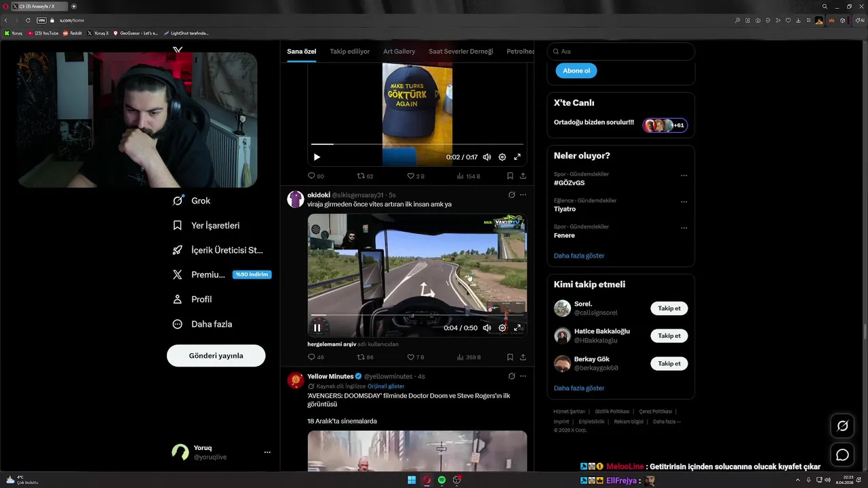
Task: Switch to the Art Gallery tab
Action: 399,52
